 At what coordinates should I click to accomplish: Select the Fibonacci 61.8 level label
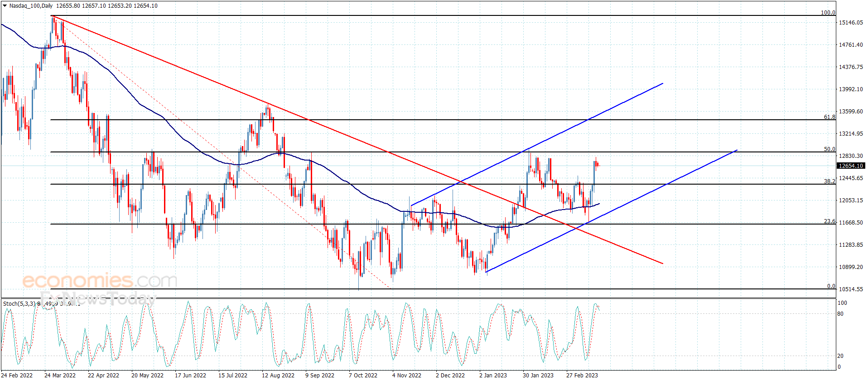(829, 117)
